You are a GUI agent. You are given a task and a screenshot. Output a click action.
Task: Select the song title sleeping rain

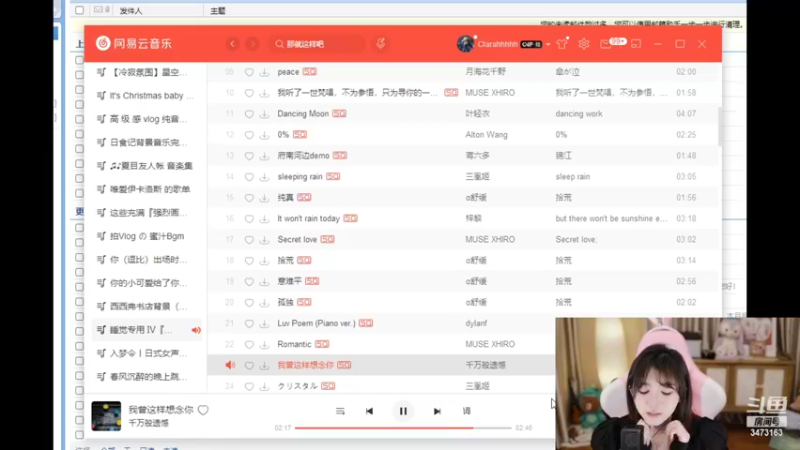300,177
